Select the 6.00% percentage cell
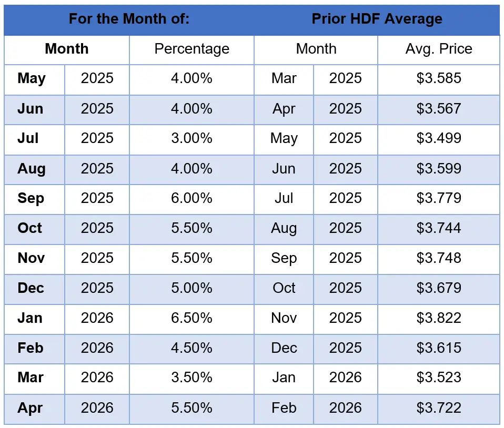The image size is (504, 428). (191, 198)
